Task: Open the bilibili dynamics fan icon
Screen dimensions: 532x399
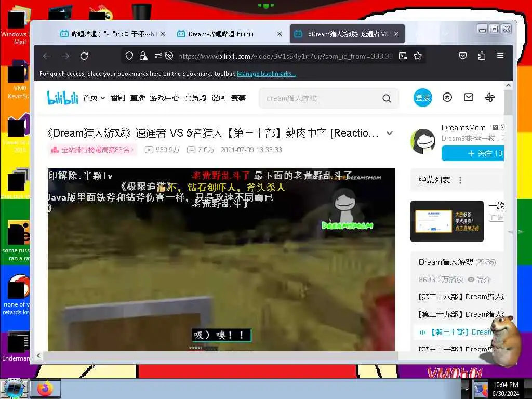Action: tap(490, 98)
